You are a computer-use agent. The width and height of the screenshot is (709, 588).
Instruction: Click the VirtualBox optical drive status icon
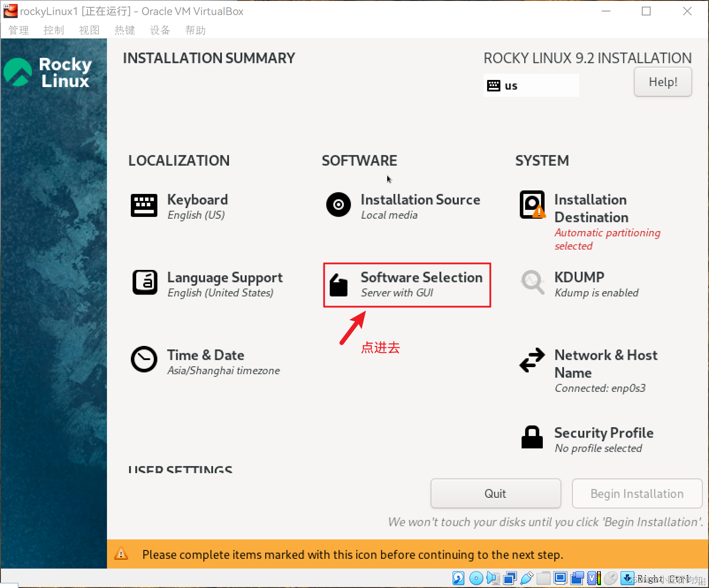476,578
